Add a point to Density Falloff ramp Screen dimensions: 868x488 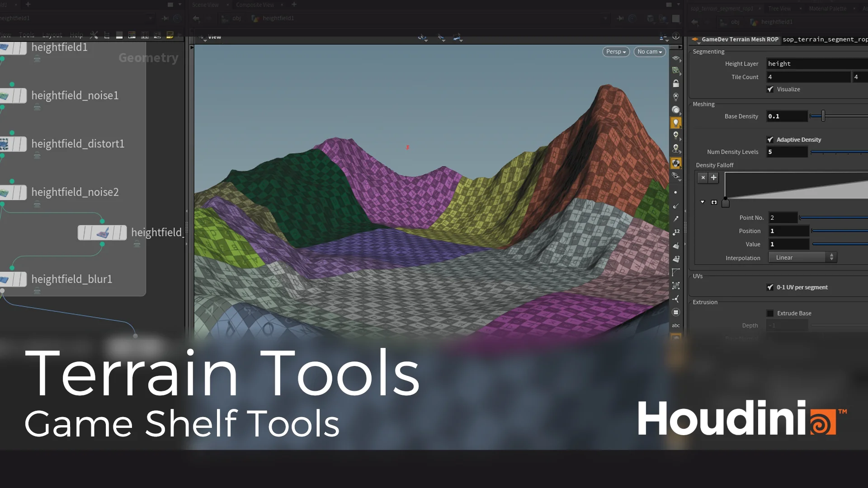(714, 178)
